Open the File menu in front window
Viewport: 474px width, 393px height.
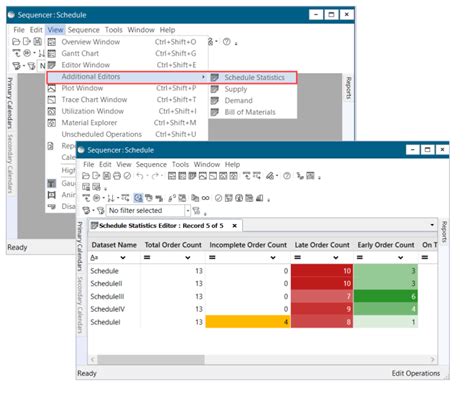point(89,164)
